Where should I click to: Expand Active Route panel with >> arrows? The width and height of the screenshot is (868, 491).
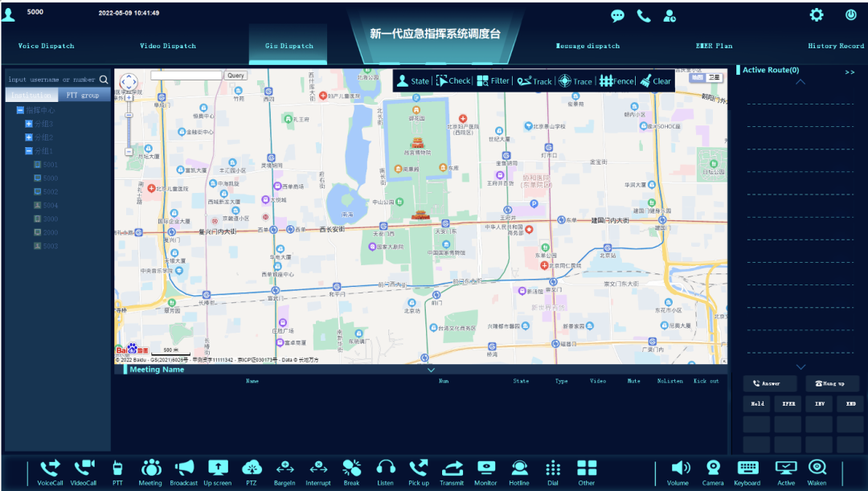(850, 72)
